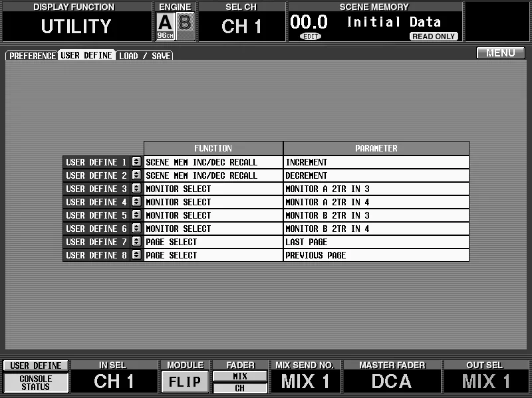The width and height of the screenshot is (532, 398).
Task: Click the MASTER FADER DCA field
Action: tap(392, 381)
